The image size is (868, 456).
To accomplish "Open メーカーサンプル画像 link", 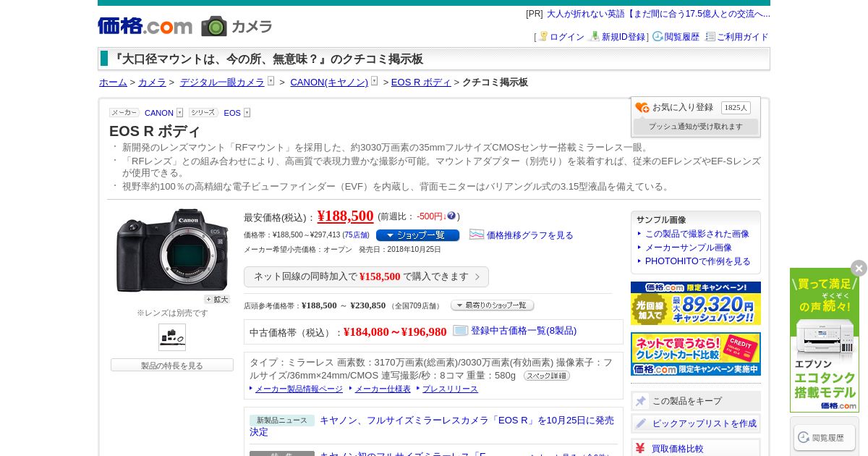I will (689, 248).
